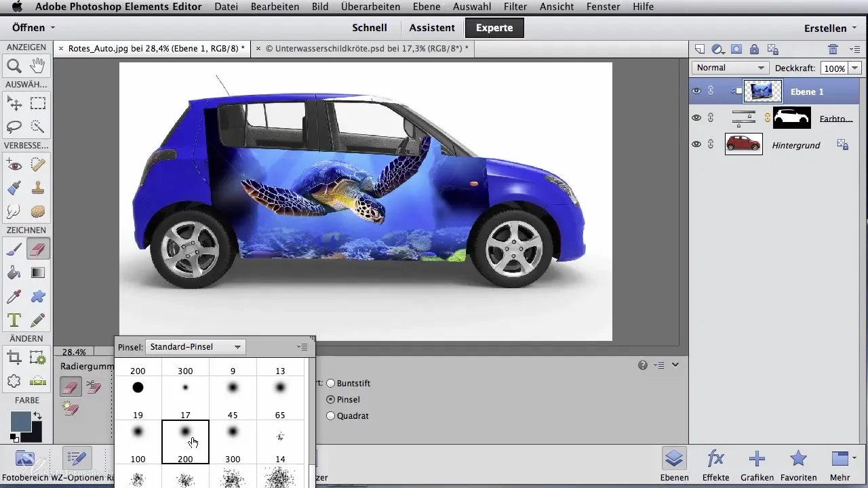Select the Crop tool
The image size is (868, 488).
pos(14,357)
